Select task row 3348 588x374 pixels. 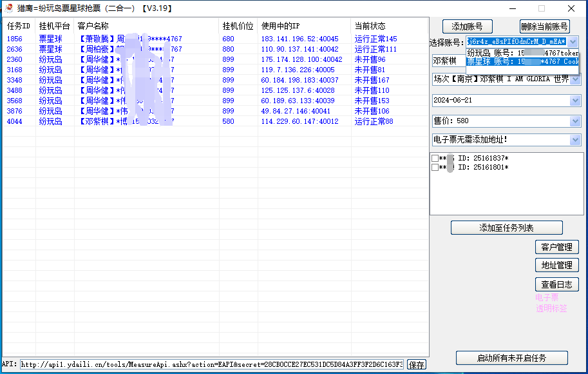216,80
